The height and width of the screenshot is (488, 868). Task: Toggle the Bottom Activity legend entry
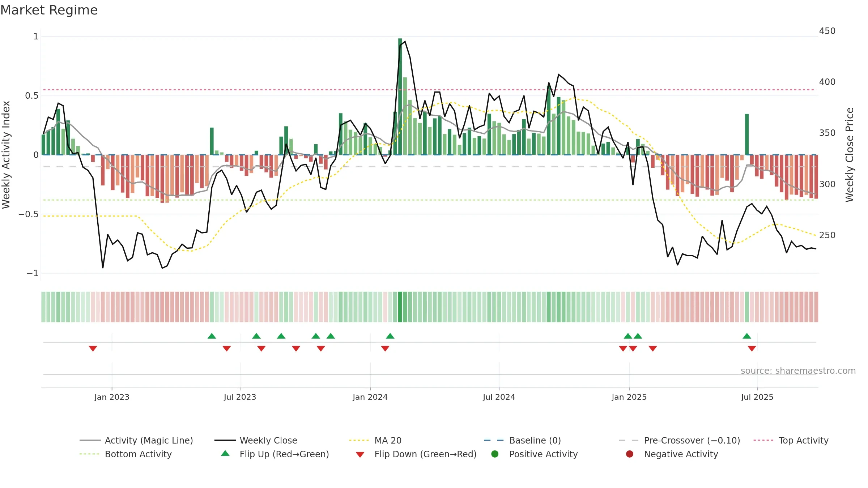(125, 454)
